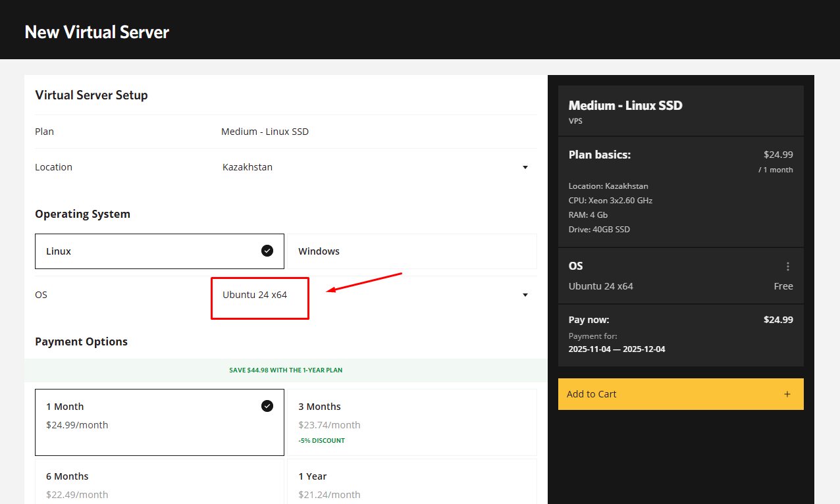
Task: Choose the 3 Months payment option
Action: pos(411,422)
